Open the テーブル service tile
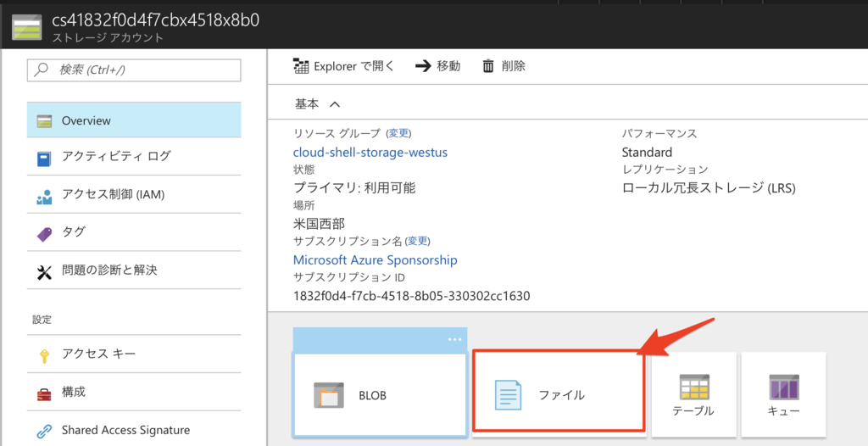 [693, 394]
